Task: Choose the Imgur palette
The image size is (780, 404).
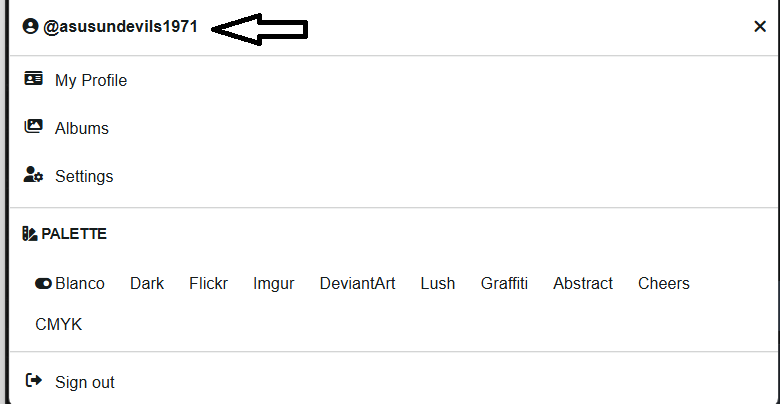Action: 274,284
